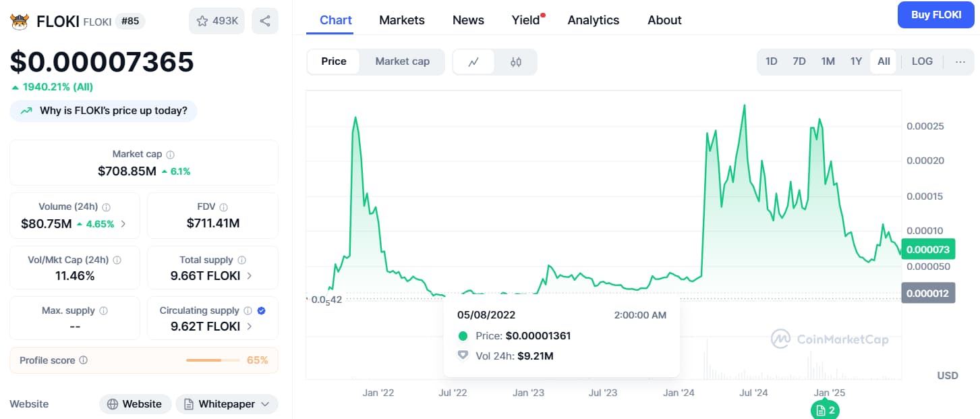Expand the Volume (24h) chevron
The height and width of the screenshot is (419, 980).
click(123, 223)
